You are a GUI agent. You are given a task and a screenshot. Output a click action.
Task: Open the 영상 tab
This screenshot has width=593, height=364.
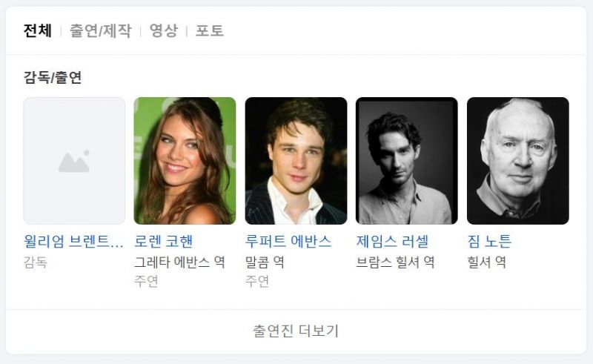(163, 30)
